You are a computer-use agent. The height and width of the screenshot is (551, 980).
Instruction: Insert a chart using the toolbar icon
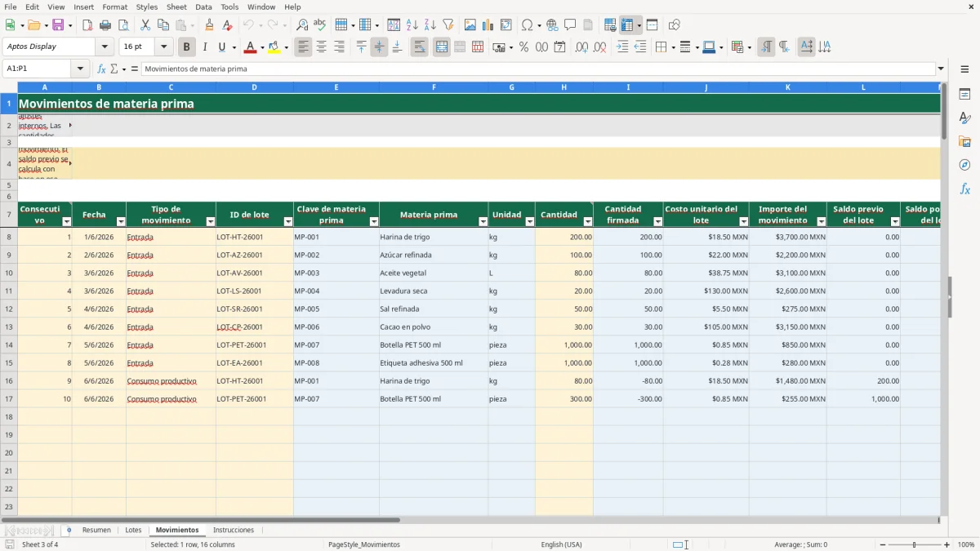tap(488, 25)
